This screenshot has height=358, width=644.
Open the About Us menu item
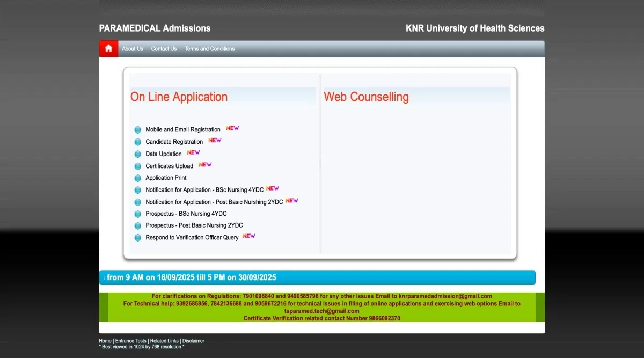click(133, 49)
